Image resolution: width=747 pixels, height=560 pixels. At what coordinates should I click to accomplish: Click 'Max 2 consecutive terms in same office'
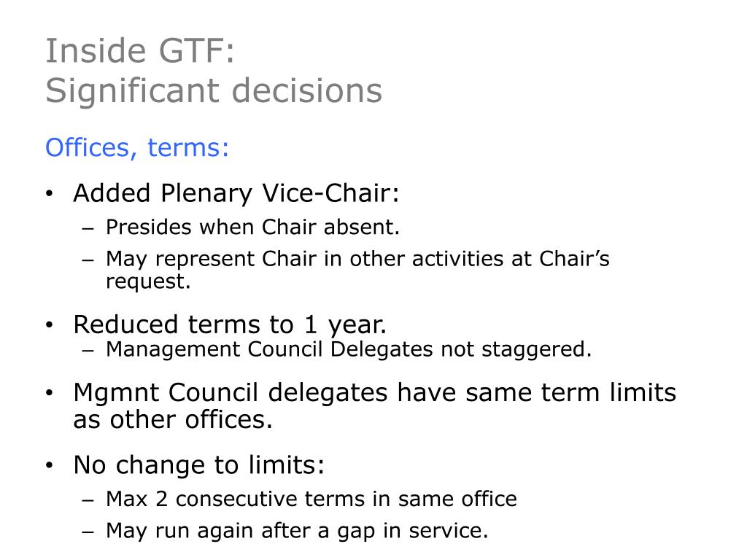pos(311,499)
